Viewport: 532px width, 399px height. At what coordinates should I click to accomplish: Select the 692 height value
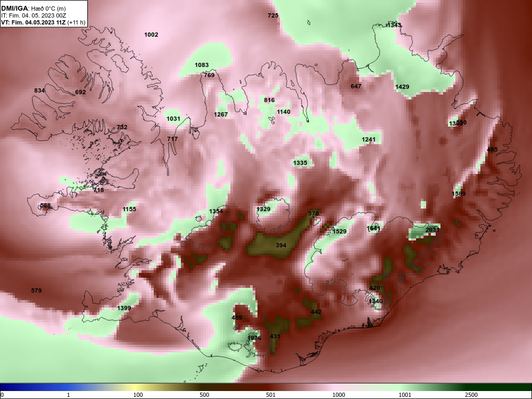click(80, 92)
